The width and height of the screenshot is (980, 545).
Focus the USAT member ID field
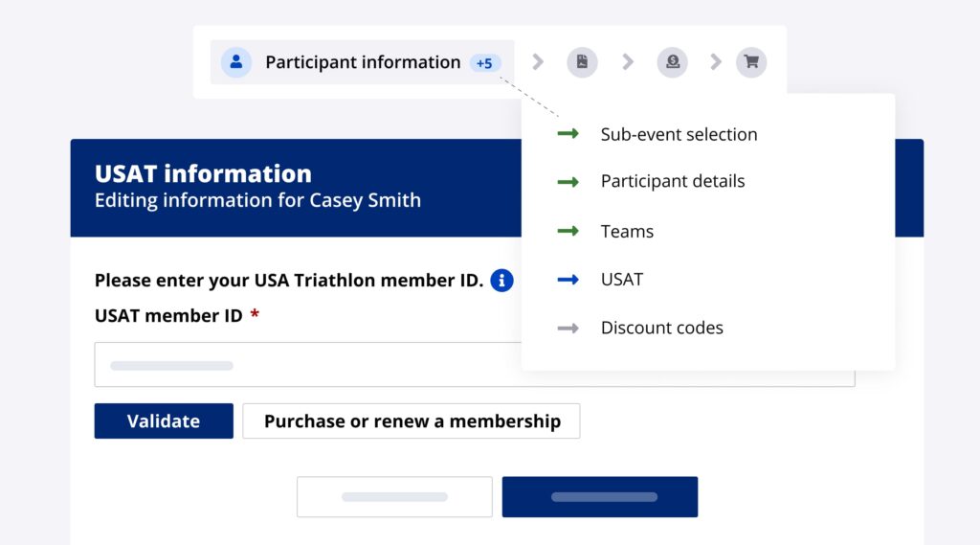point(306,365)
